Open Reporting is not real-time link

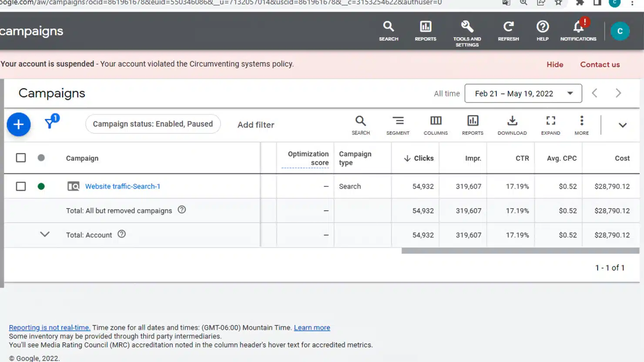50,328
